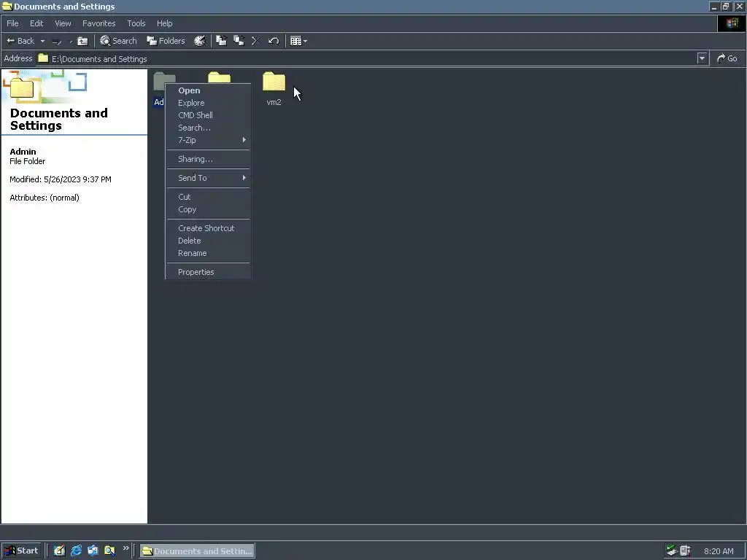Click the Copy To toolbar icon
Viewport: 747px width, 560px height.
(x=239, y=41)
